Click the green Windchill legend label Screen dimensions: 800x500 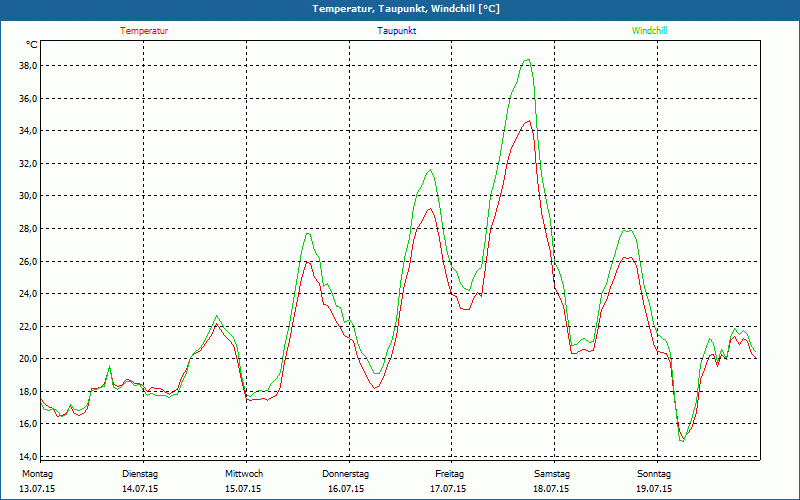(x=649, y=31)
